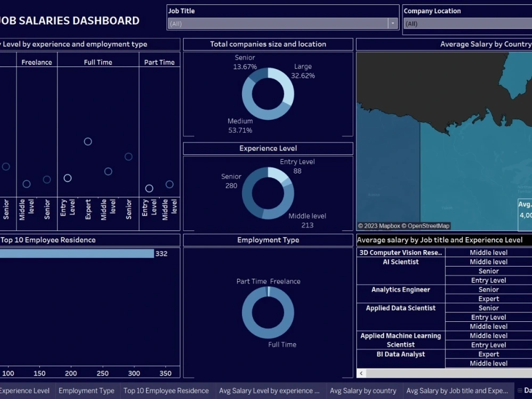Click the '3D Computer Vision Rese..' row header
The image size is (532, 399).
pos(401,252)
